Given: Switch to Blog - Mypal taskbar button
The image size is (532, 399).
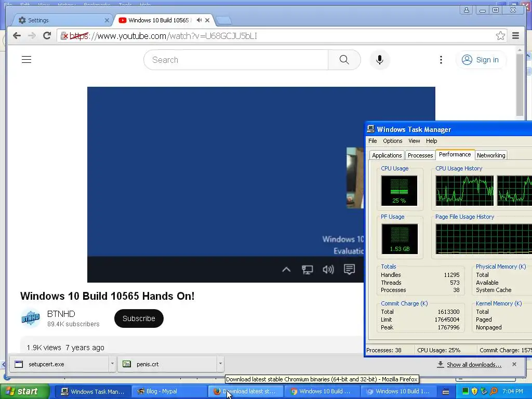Looking at the screenshot, I should coord(168,392).
